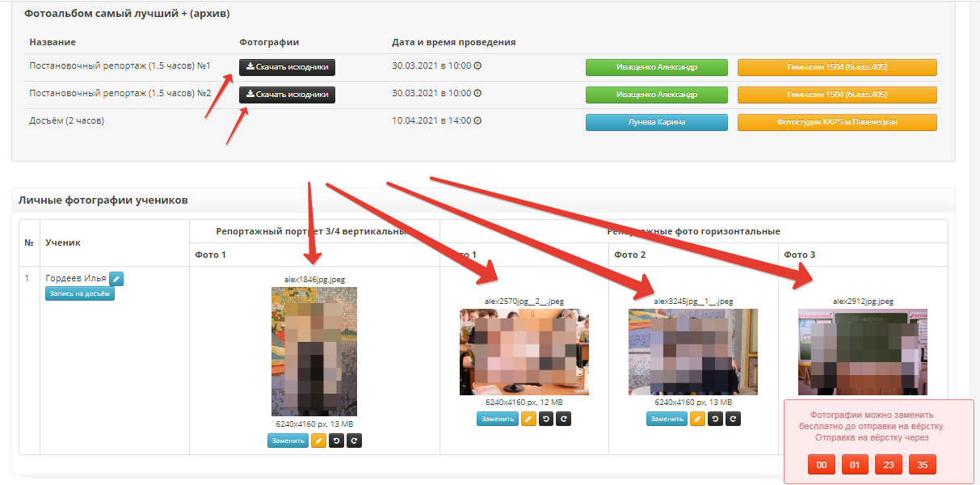This screenshot has height=485, width=980.
Task: Rotate the alex1846jpg.jpeg photo counterclockwise
Action: point(336,441)
